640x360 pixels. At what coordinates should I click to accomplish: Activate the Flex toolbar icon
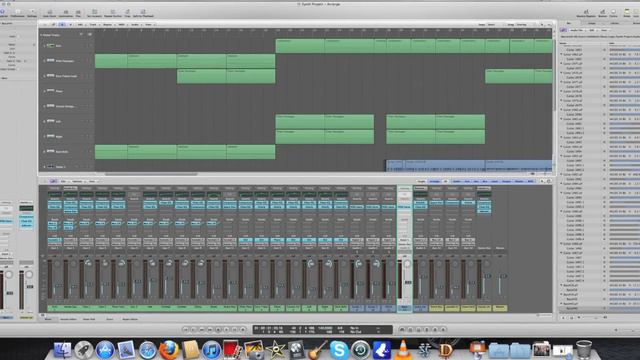tap(78, 13)
